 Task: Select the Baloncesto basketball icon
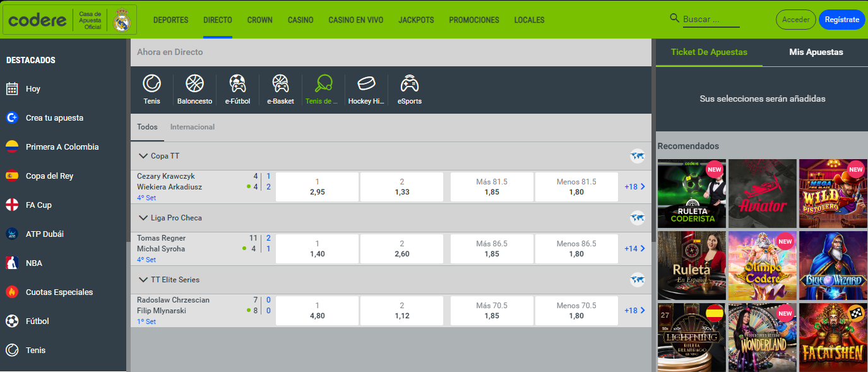194,84
